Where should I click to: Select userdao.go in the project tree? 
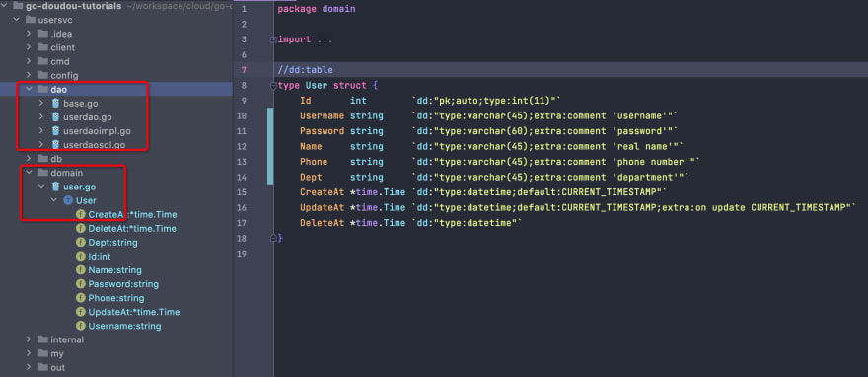(x=88, y=116)
